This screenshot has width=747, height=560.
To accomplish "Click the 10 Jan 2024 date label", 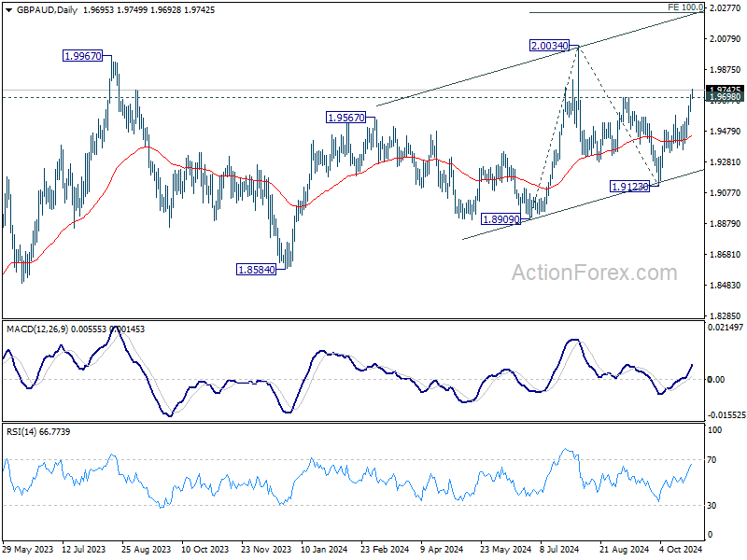I will (x=324, y=549).
